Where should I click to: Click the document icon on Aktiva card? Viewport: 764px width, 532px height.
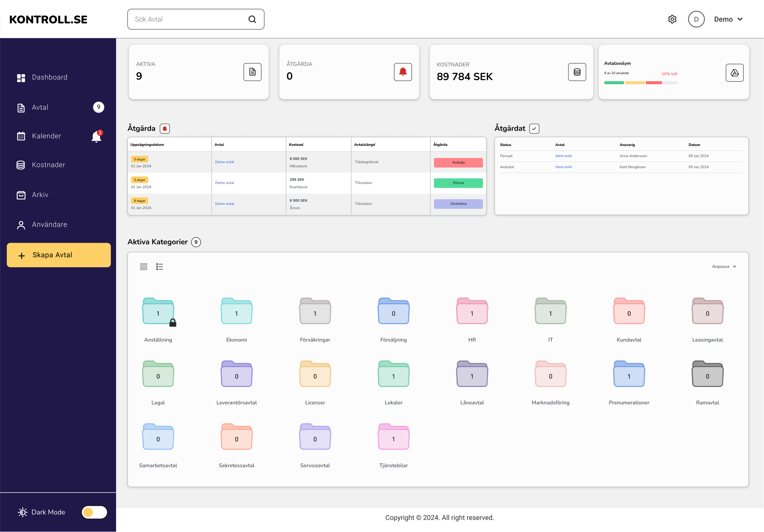[x=252, y=72]
